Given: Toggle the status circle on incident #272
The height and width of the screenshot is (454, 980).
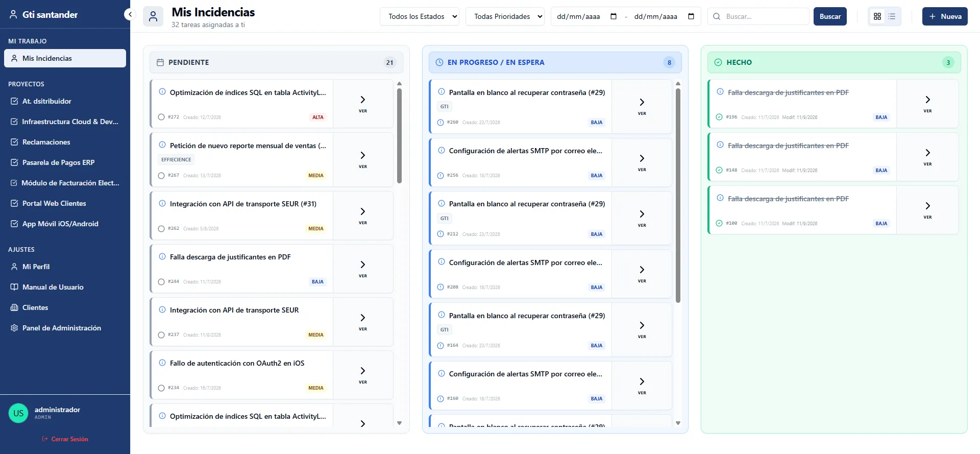Looking at the screenshot, I should pyautogui.click(x=161, y=117).
